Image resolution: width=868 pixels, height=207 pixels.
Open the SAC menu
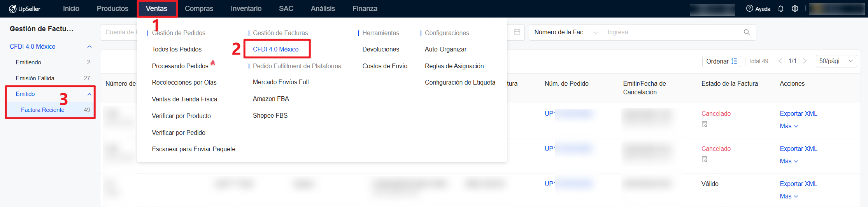pos(286,9)
